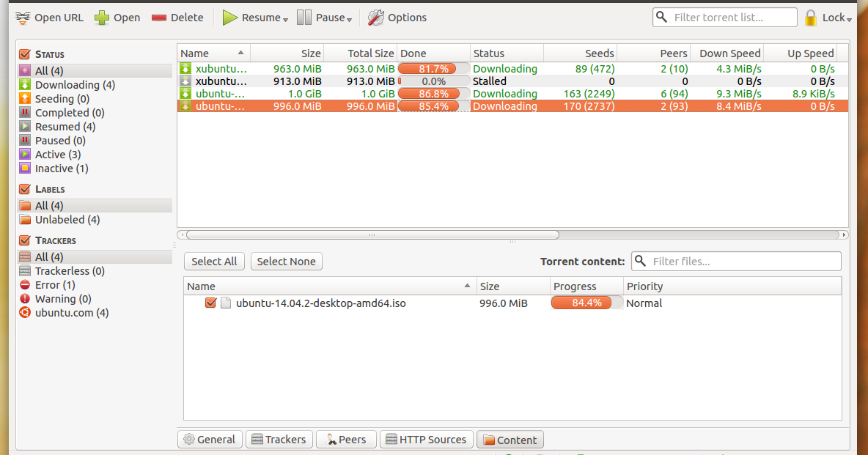Uncheck the ubuntu-14.04.2-desktop-amd64.iso file
The height and width of the screenshot is (455, 868).
pos(209,303)
